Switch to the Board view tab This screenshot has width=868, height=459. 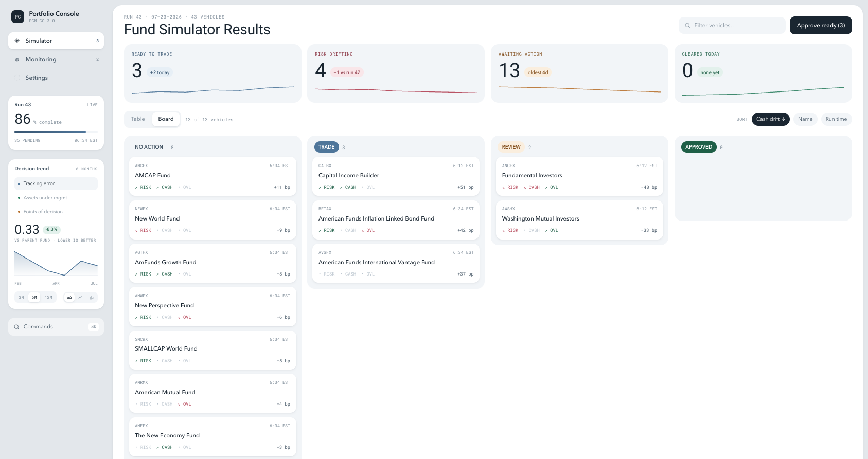pos(166,119)
